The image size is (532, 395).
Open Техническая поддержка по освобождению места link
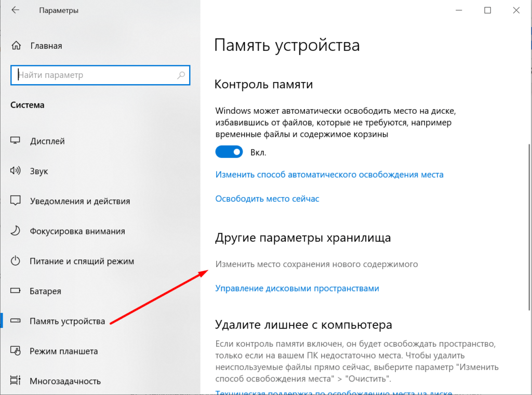(x=334, y=392)
